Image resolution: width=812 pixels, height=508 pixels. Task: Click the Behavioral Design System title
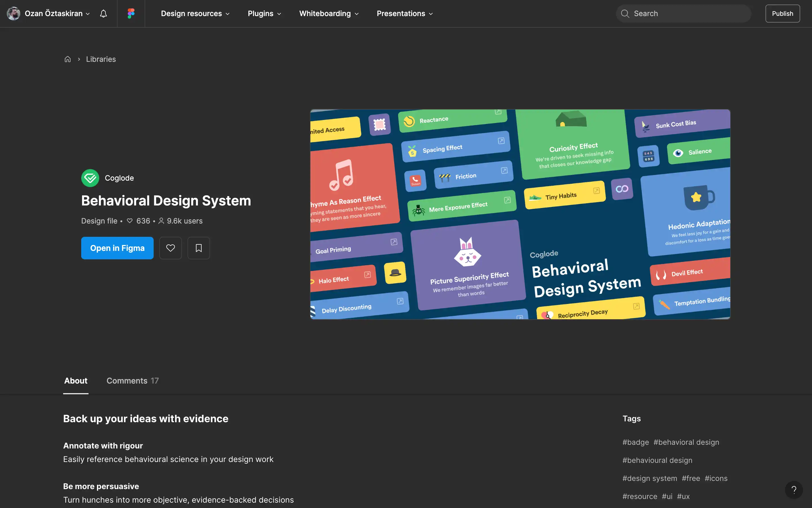click(x=166, y=201)
